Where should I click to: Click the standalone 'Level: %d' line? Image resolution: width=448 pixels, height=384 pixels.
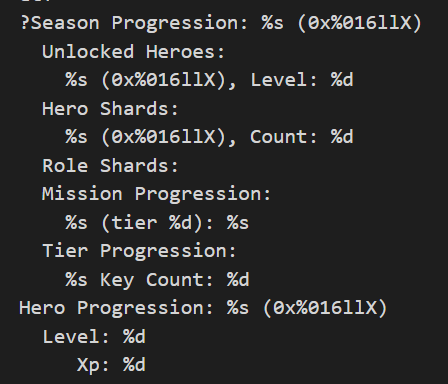pos(94,337)
